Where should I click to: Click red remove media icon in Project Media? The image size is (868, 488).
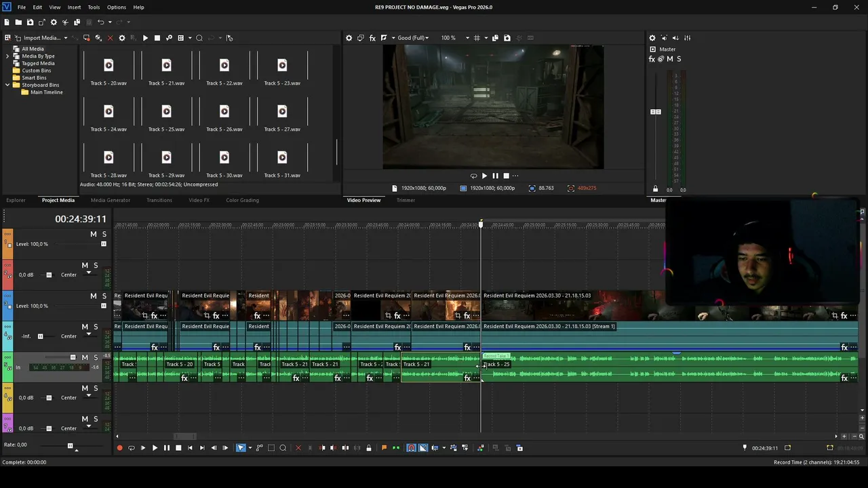(x=110, y=38)
